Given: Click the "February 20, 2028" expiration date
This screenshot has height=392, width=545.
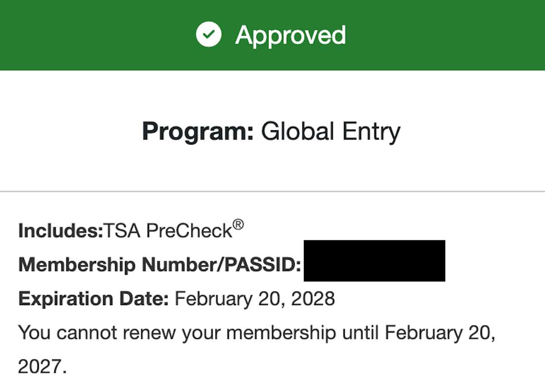Looking at the screenshot, I should pos(255,299).
